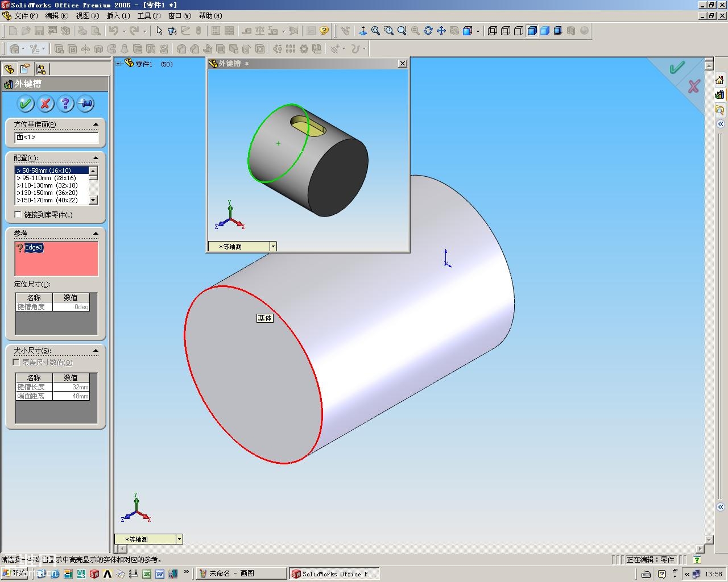Collapse the 参考 section
The width and height of the screenshot is (728, 582).
96,234
